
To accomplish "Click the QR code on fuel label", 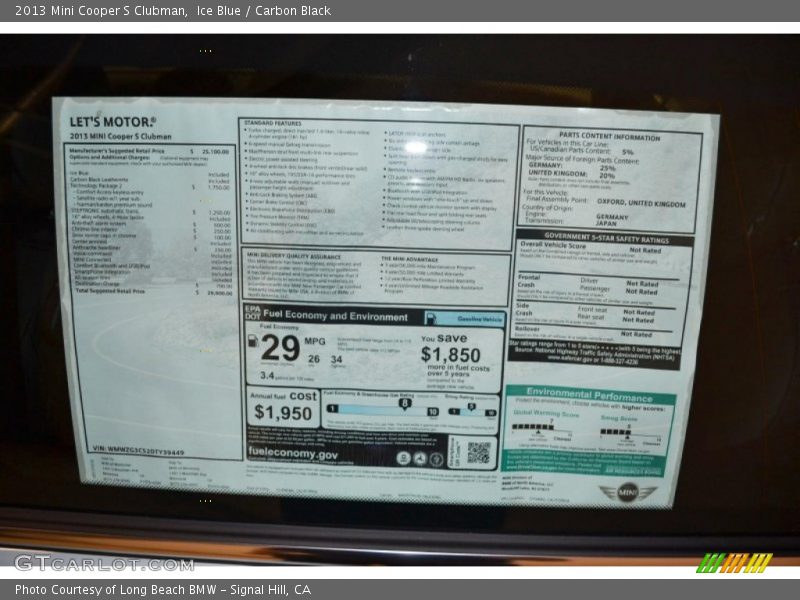I will click(478, 453).
